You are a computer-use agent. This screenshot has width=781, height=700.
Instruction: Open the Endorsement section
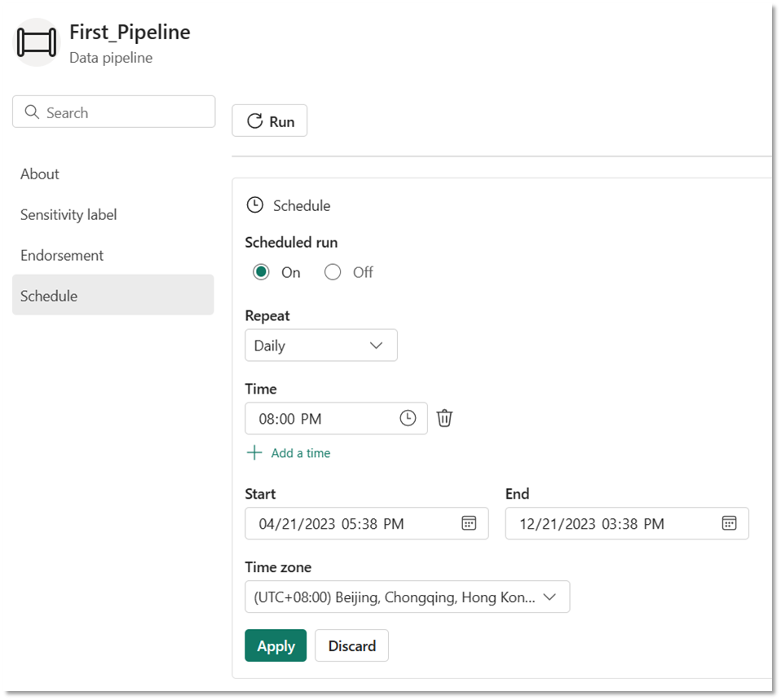[62, 255]
